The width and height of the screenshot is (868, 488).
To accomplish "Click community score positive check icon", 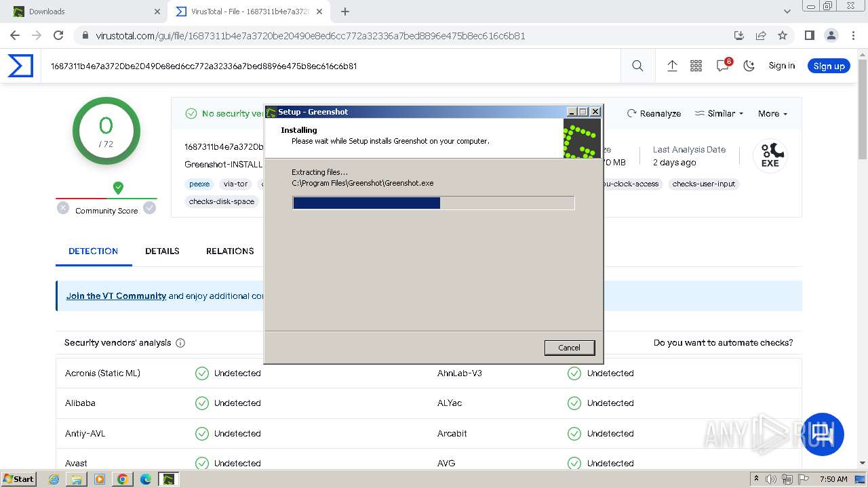I will [x=149, y=208].
